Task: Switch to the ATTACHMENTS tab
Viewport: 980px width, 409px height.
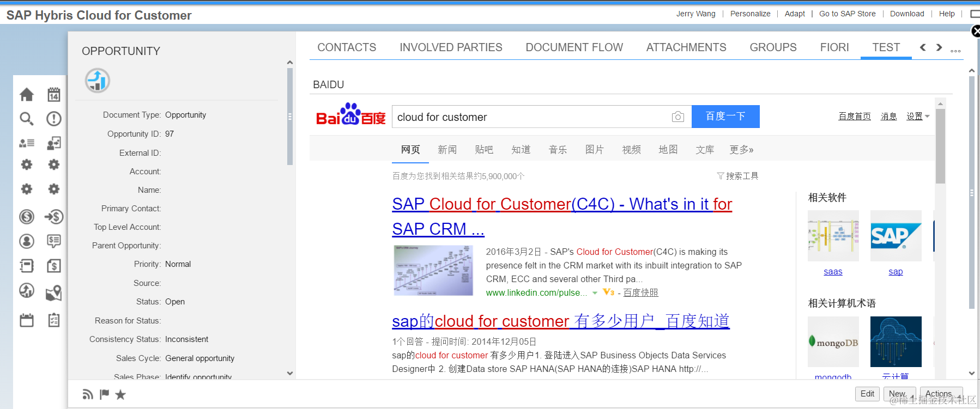Action: pos(686,47)
